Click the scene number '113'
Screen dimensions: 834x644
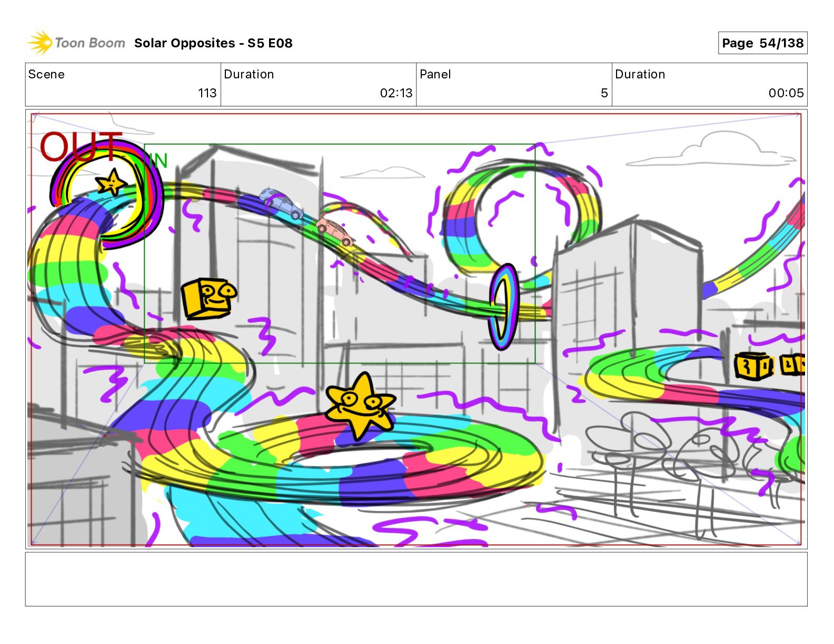(x=207, y=93)
